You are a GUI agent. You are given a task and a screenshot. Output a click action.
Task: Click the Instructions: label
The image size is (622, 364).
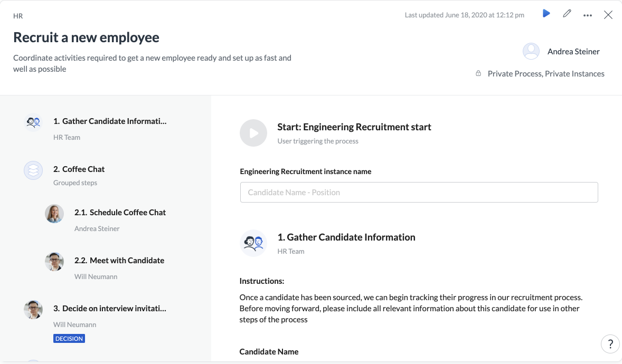point(262,281)
